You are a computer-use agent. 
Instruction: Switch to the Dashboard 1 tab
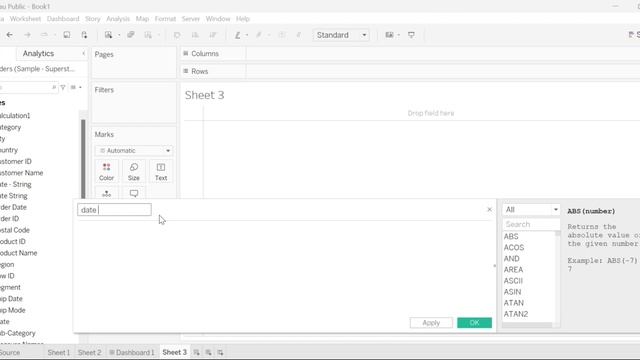132,352
